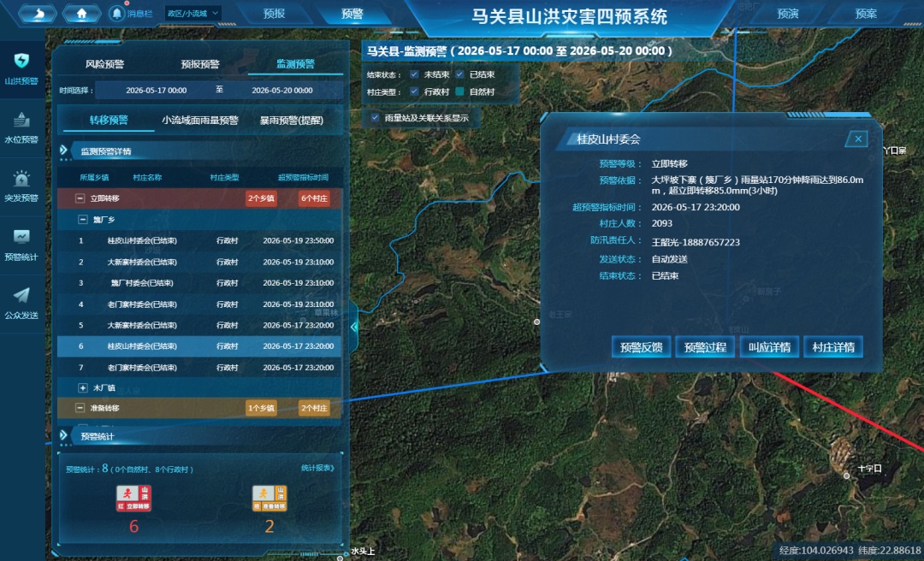Open the 山洪预警 sidebar icon

tap(21, 61)
